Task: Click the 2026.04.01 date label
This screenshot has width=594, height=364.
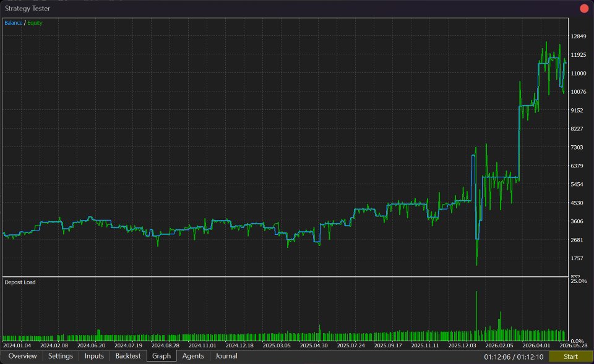Action: point(536,345)
